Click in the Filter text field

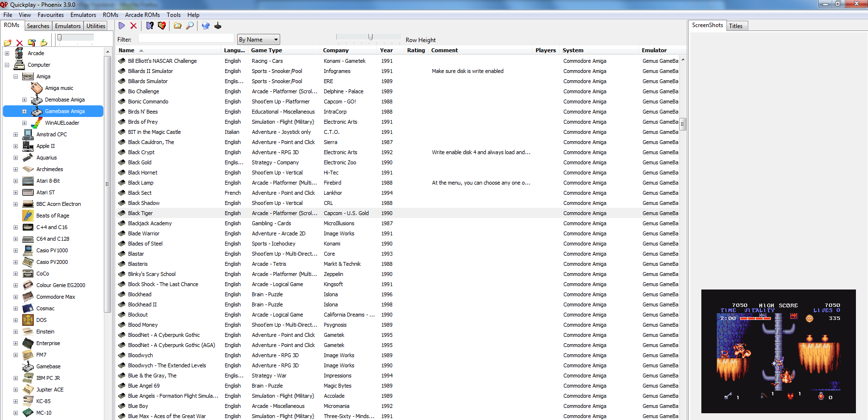(x=186, y=38)
